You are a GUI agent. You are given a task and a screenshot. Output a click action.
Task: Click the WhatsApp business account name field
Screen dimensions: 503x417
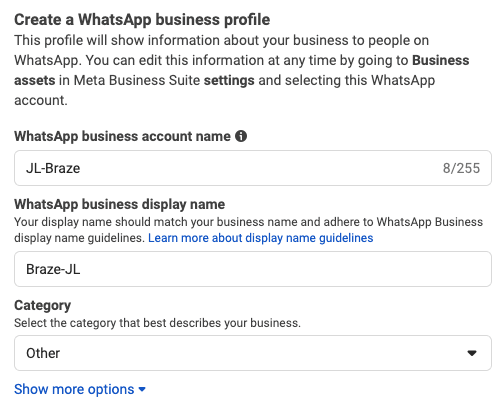tap(253, 168)
